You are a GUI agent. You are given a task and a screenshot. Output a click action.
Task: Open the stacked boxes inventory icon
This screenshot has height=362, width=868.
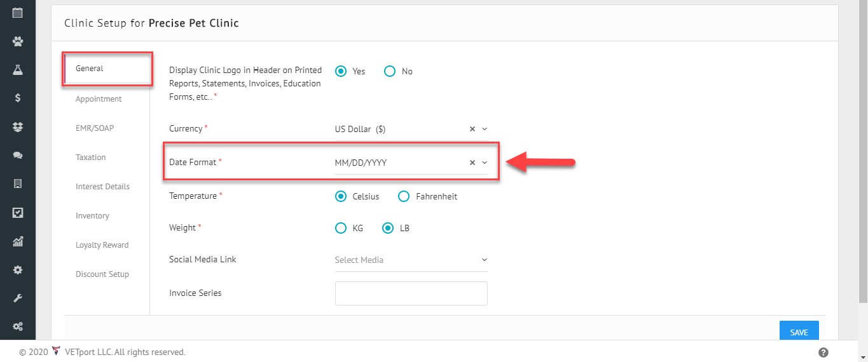(18, 127)
